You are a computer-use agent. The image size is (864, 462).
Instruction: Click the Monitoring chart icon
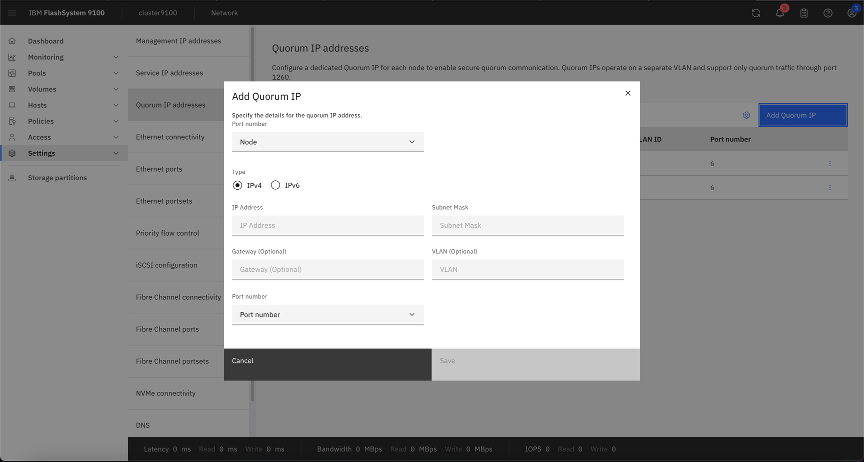(x=12, y=57)
